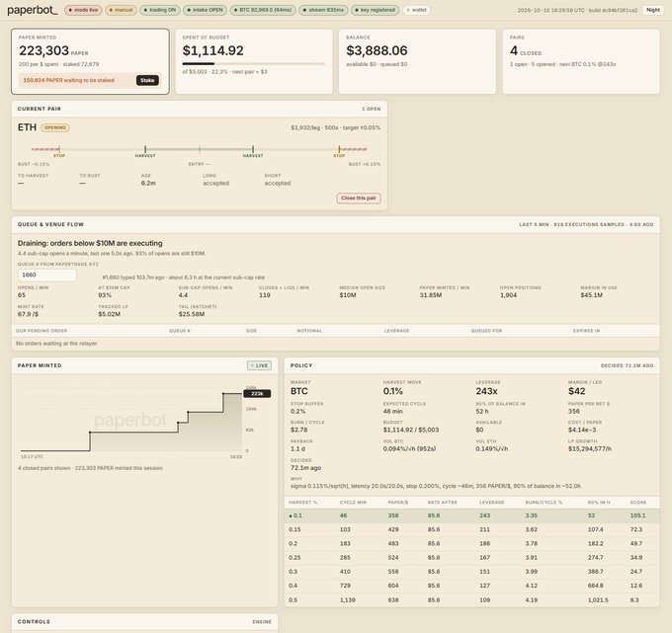Click the key registered pill

375,10
